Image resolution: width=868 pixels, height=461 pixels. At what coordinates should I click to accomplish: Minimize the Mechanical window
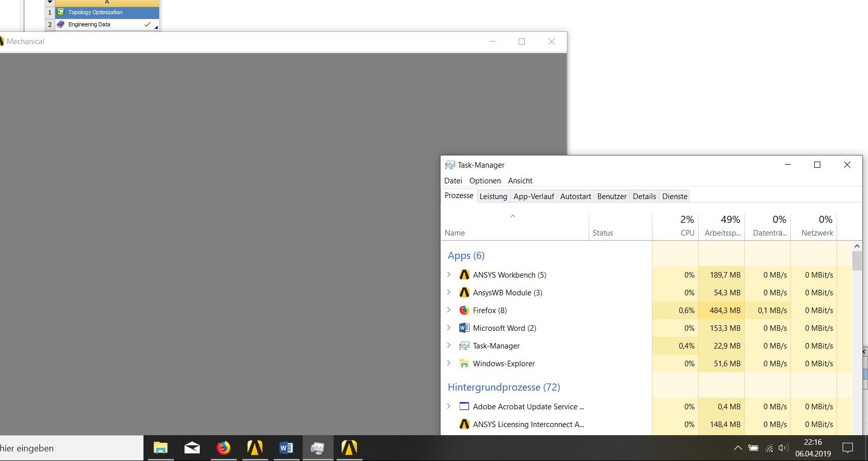tap(492, 42)
